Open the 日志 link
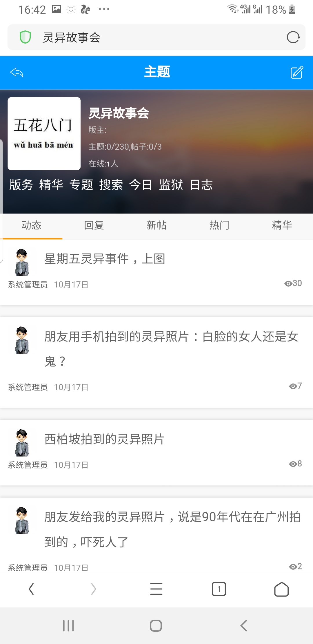The height and width of the screenshot is (644, 313). click(201, 185)
